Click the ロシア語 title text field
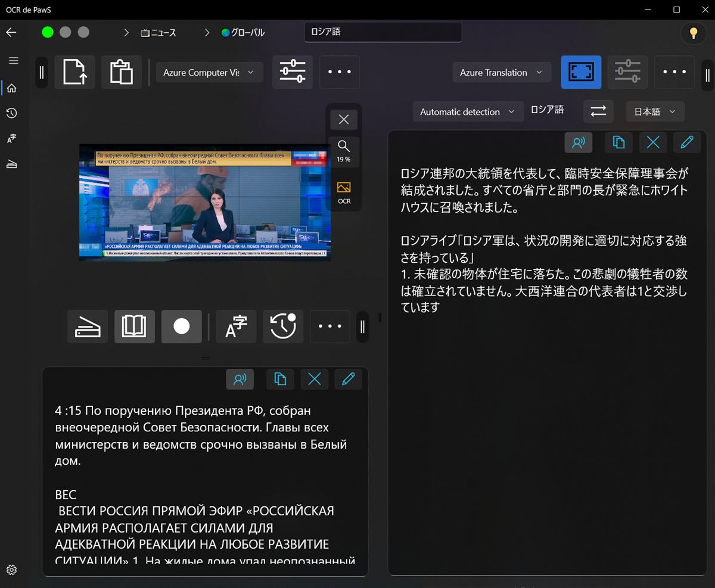 (383, 32)
